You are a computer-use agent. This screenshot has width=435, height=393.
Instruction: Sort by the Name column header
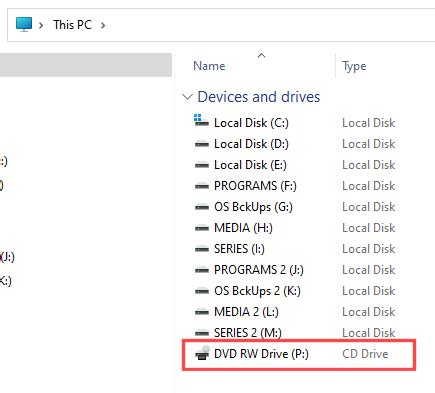pyautogui.click(x=209, y=66)
